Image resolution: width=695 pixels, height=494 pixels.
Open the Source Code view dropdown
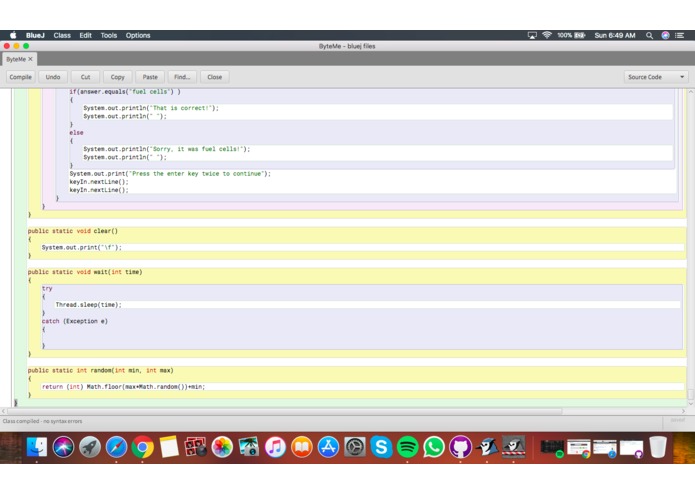point(656,77)
